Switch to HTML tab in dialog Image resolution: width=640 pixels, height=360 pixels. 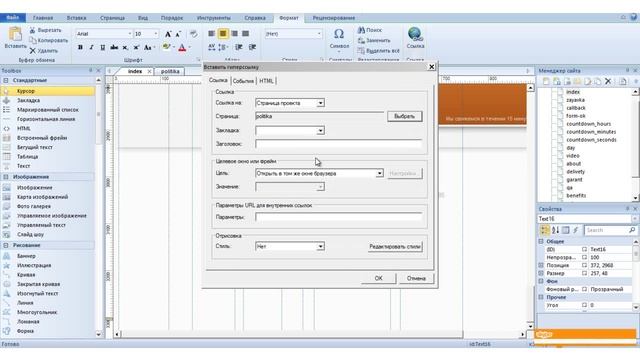[266, 81]
